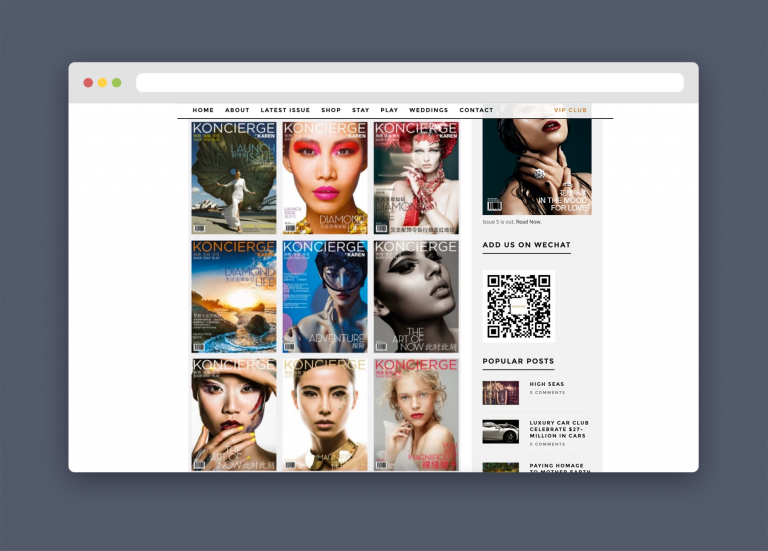Open the Diamond Life sunset cover
The height and width of the screenshot is (551, 768).
tap(234, 296)
